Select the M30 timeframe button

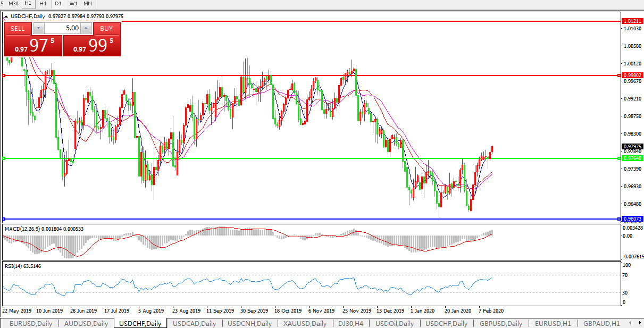pos(13,4)
